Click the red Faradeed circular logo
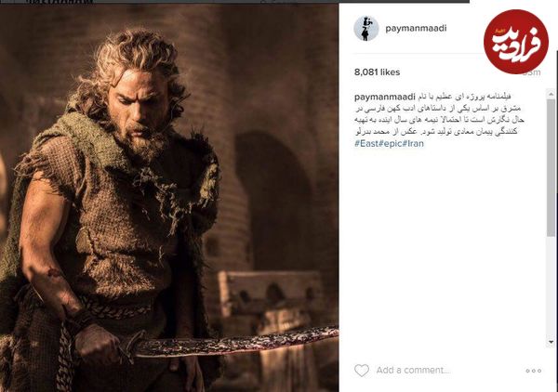Viewport: 558px width, 392px height. (x=515, y=42)
